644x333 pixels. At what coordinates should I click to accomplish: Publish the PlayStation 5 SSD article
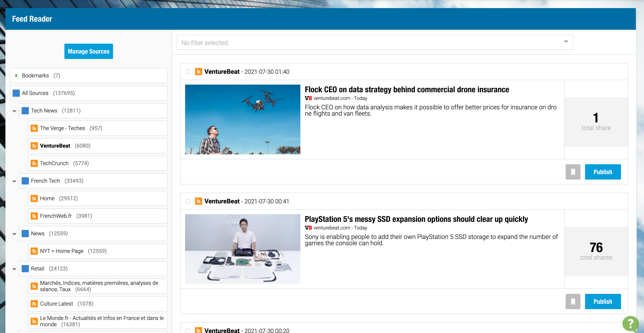click(x=603, y=301)
